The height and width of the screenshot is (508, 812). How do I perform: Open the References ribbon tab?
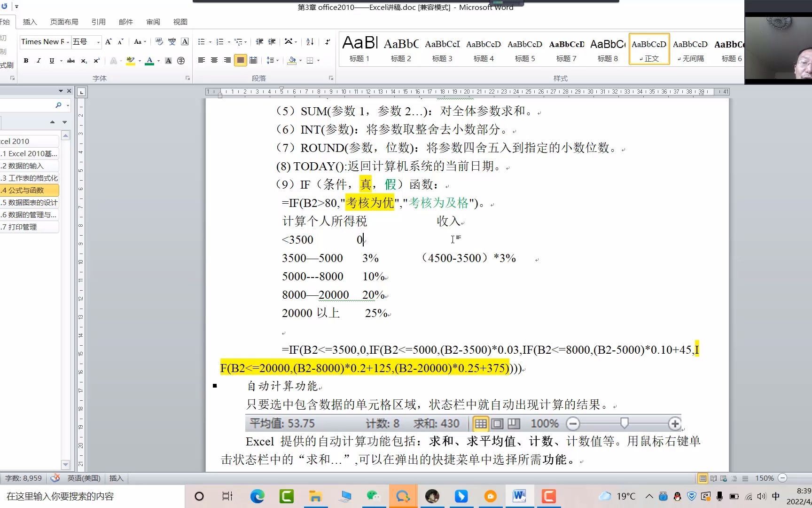tap(99, 22)
